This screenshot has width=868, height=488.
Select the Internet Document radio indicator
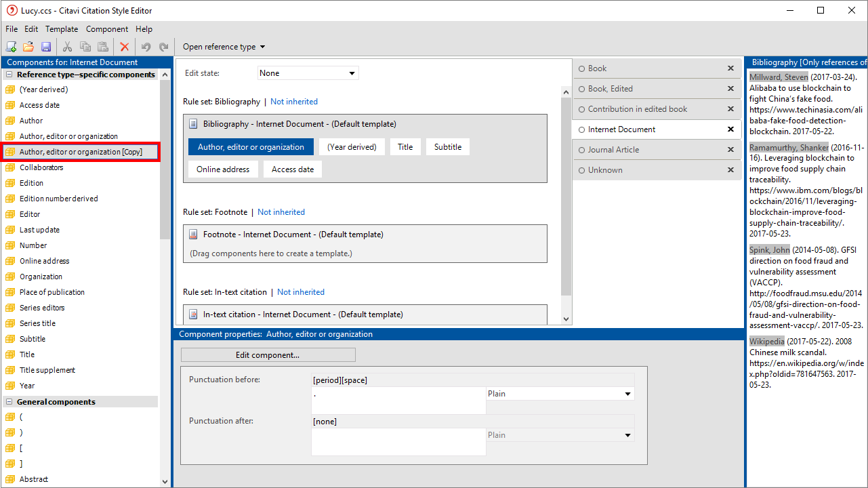pos(581,129)
